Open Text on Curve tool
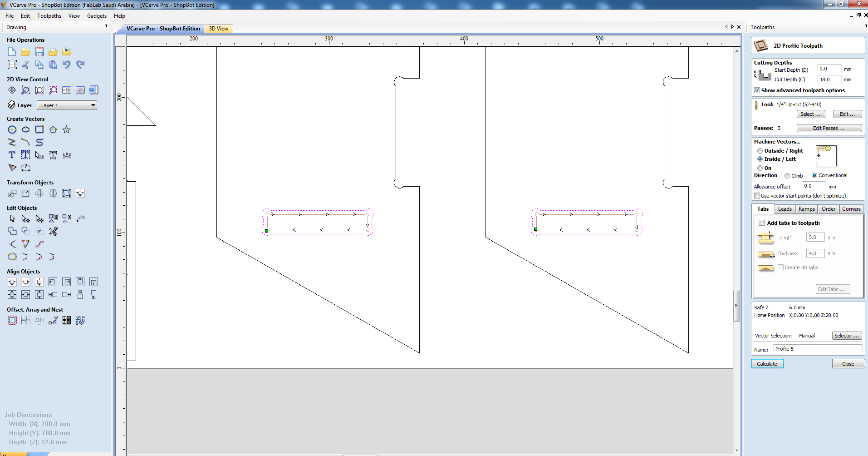The image size is (868, 456). (x=67, y=155)
